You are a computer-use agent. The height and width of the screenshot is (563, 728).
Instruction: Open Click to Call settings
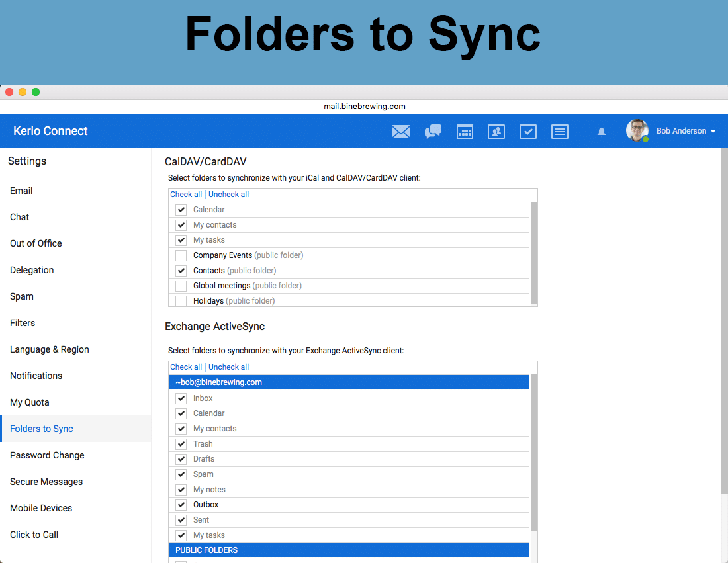pos(34,535)
